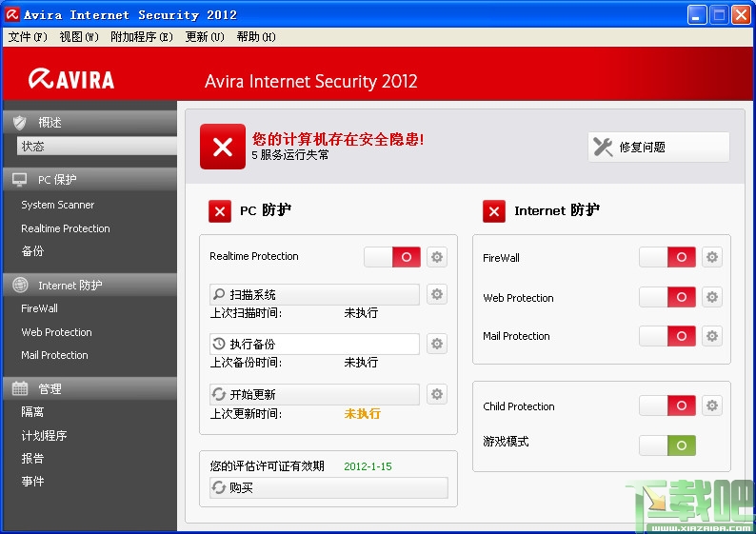Open the 视图(W) menu
This screenshot has height=534, width=756.
(79, 36)
